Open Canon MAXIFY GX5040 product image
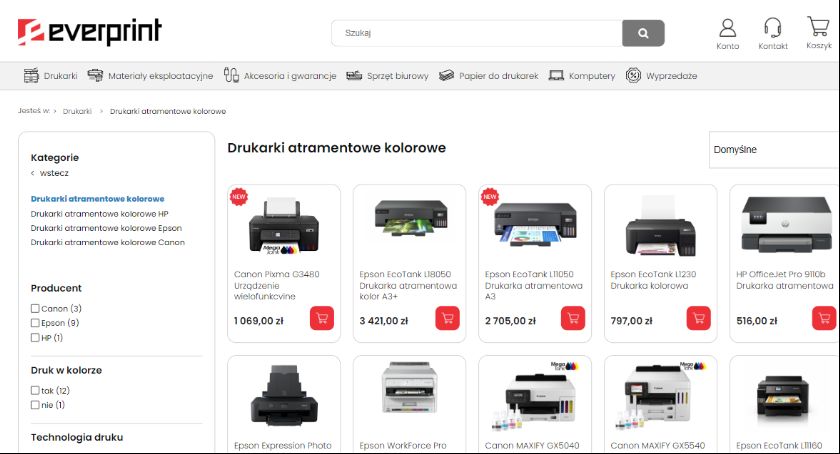 pos(535,397)
